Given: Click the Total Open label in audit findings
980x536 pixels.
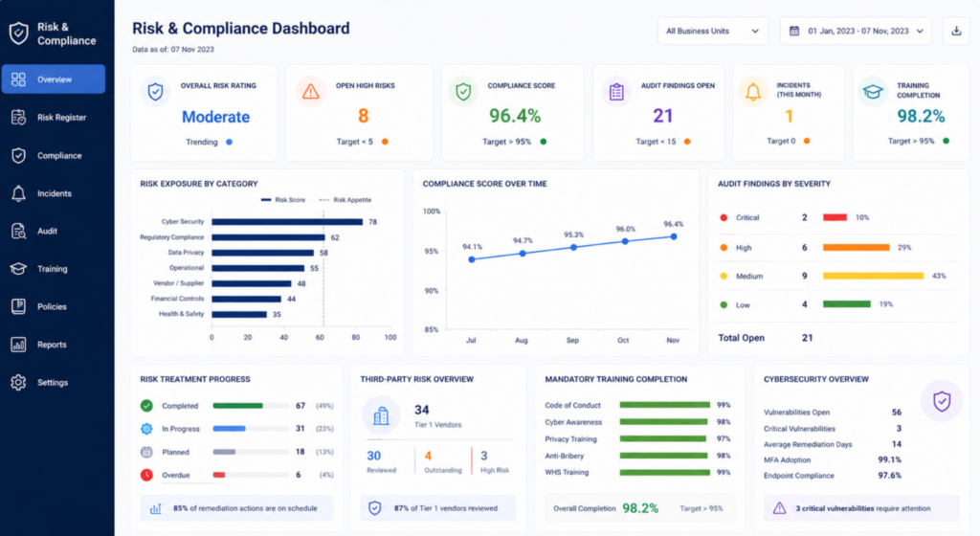Looking at the screenshot, I should [x=742, y=338].
